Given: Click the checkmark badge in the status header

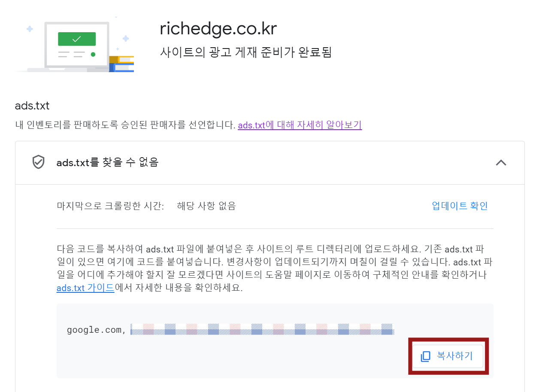Looking at the screenshot, I should (x=39, y=162).
